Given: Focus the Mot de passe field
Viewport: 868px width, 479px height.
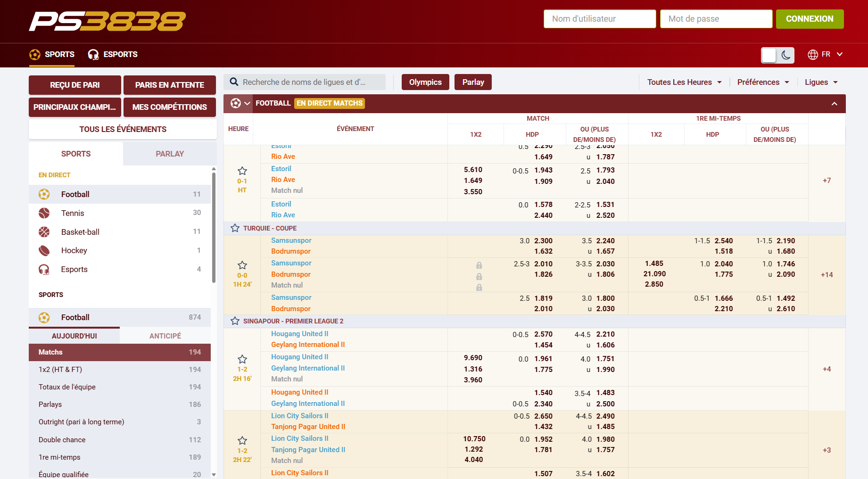Looking at the screenshot, I should [716, 19].
